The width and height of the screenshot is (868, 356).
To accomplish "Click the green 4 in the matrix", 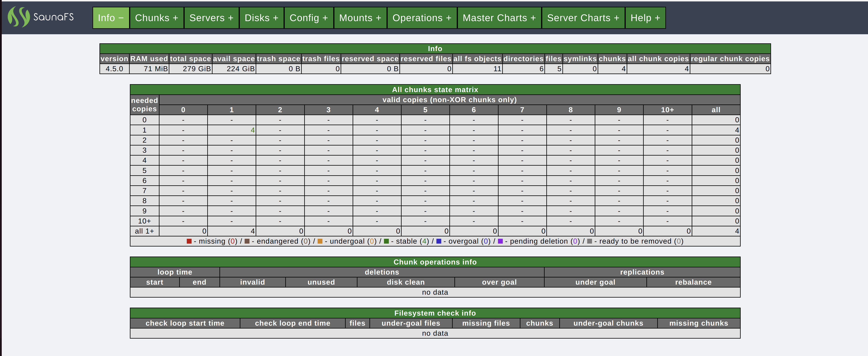I will (x=252, y=130).
